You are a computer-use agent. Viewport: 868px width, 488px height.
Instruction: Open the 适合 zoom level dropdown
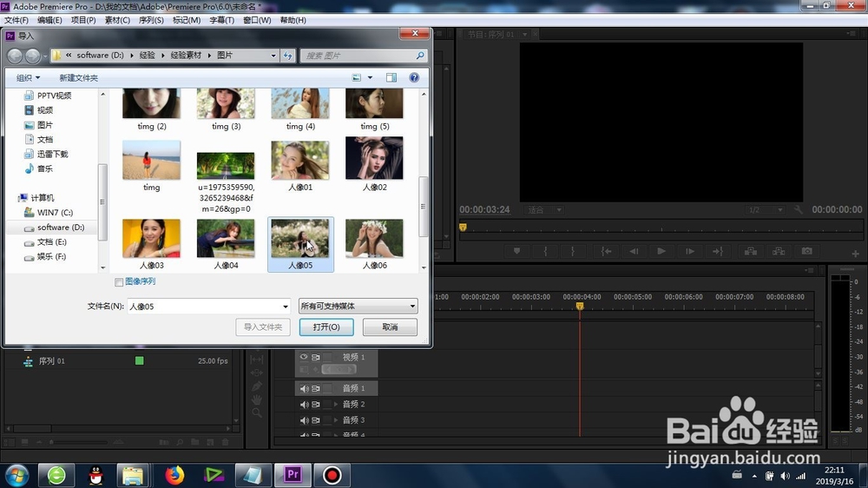pyautogui.click(x=545, y=210)
